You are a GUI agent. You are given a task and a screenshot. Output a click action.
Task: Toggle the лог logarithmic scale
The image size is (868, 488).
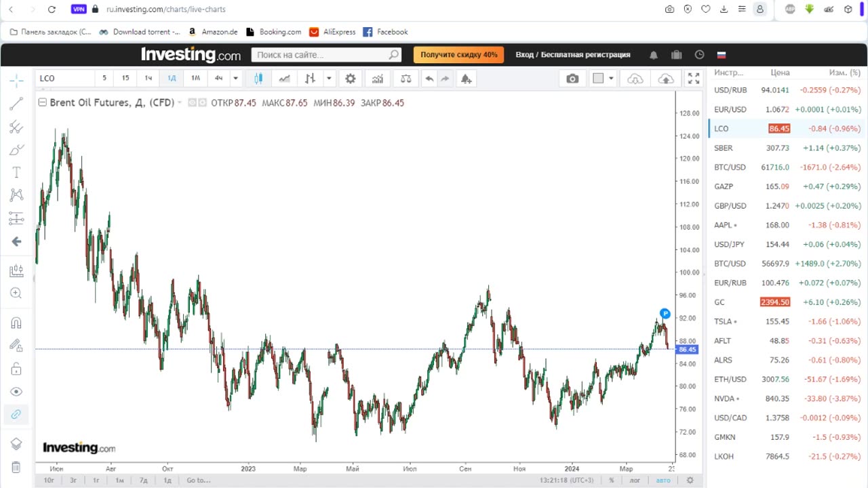635,481
